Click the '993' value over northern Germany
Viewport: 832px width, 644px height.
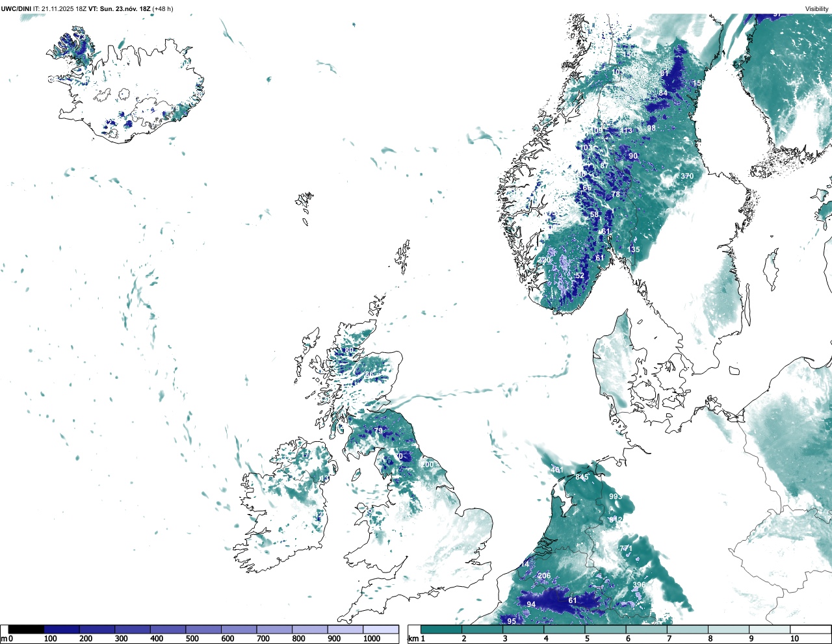616,496
